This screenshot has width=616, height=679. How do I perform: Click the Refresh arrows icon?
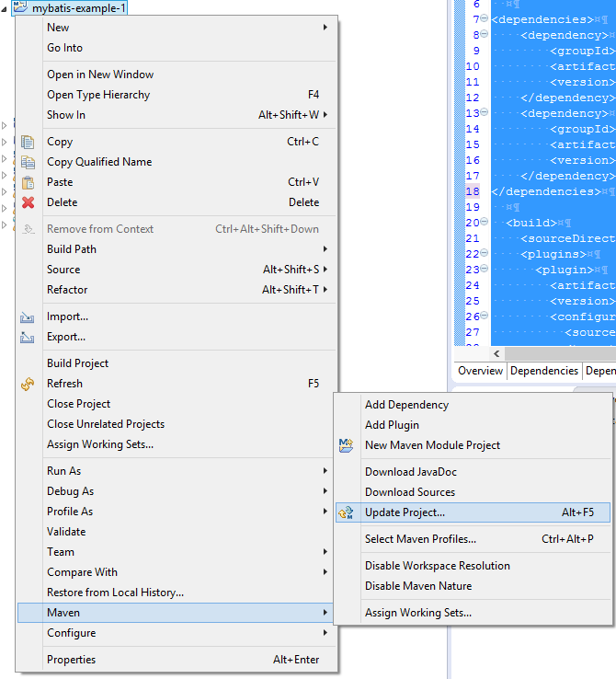point(28,384)
